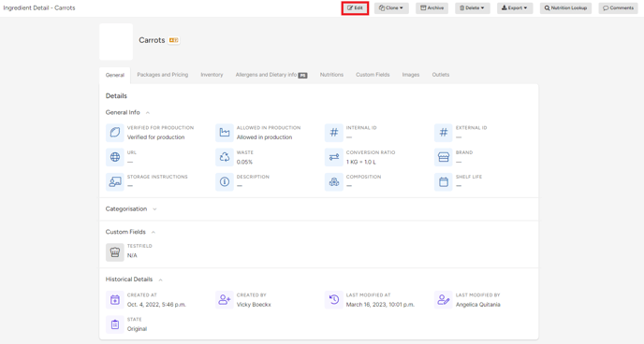The height and width of the screenshot is (344, 644).
Task: Click the Internal ID hash icon
Action: click(334, 133)
